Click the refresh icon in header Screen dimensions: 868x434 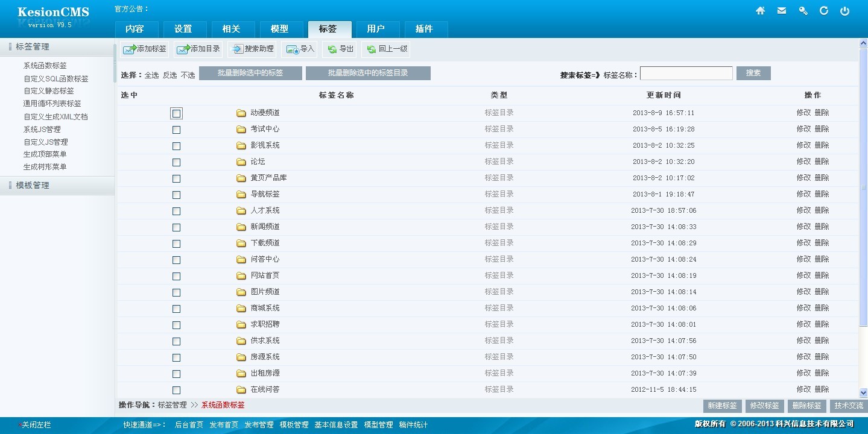tap(824, 10)
